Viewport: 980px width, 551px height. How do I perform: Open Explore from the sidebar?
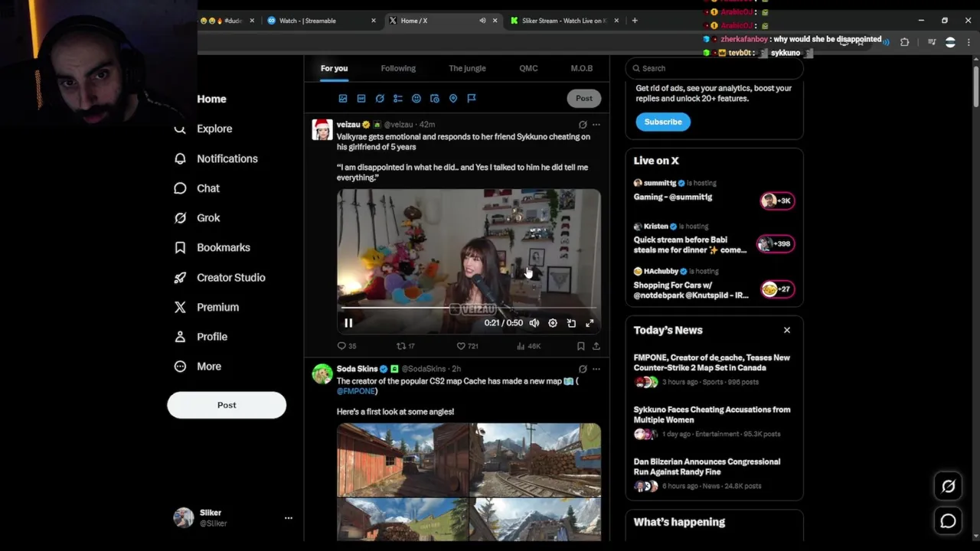[x=203, y=129]
